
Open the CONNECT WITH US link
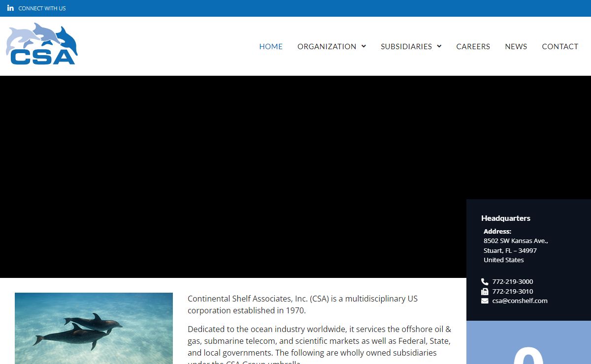tap(42, 8)
